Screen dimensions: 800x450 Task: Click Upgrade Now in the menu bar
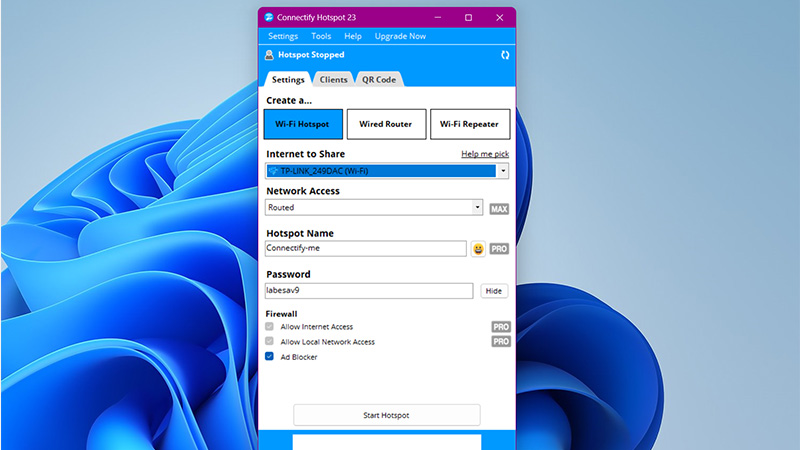point(400,36)
